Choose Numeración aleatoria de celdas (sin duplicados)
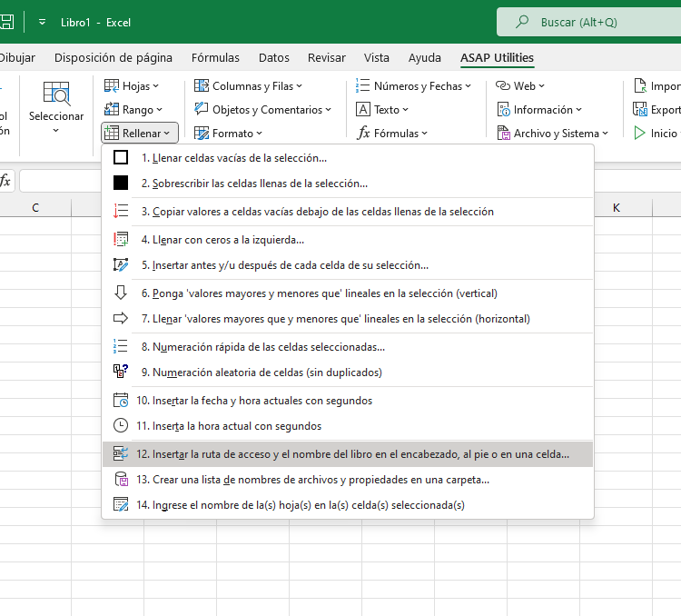This screenshot has width=681, height=616. click(348, 373)
